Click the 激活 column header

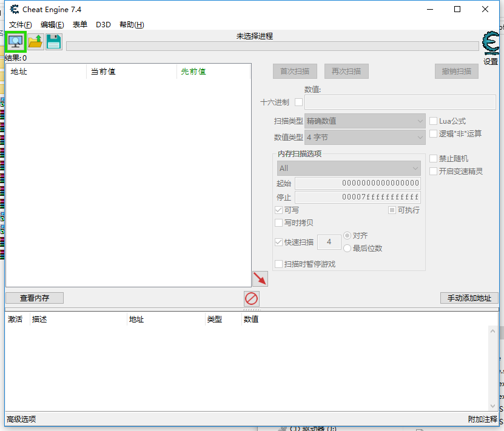pos(18,319)
